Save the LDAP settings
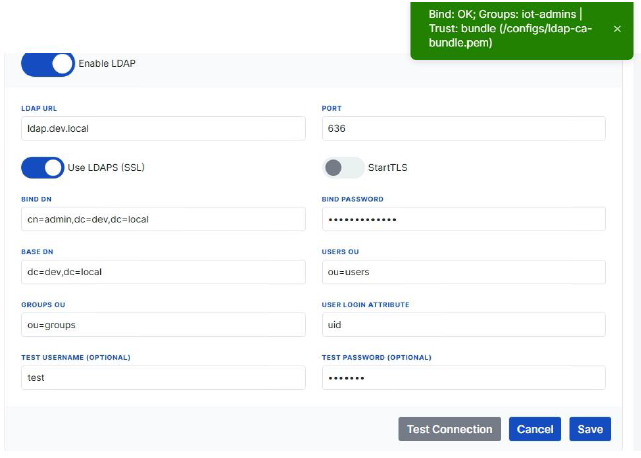The height and width of the screenshot is (458, 641). click(590, 429)
